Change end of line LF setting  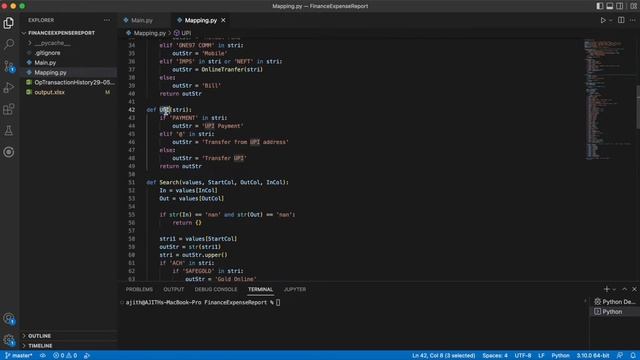541,356
